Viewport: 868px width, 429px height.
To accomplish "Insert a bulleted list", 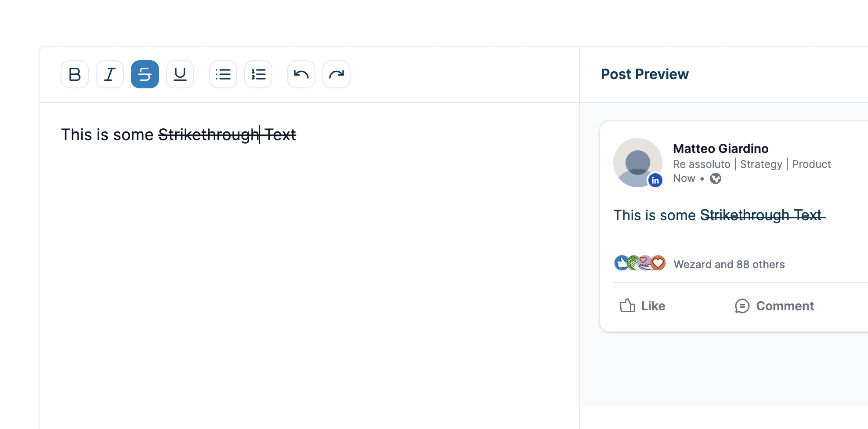I will point(223,74).
